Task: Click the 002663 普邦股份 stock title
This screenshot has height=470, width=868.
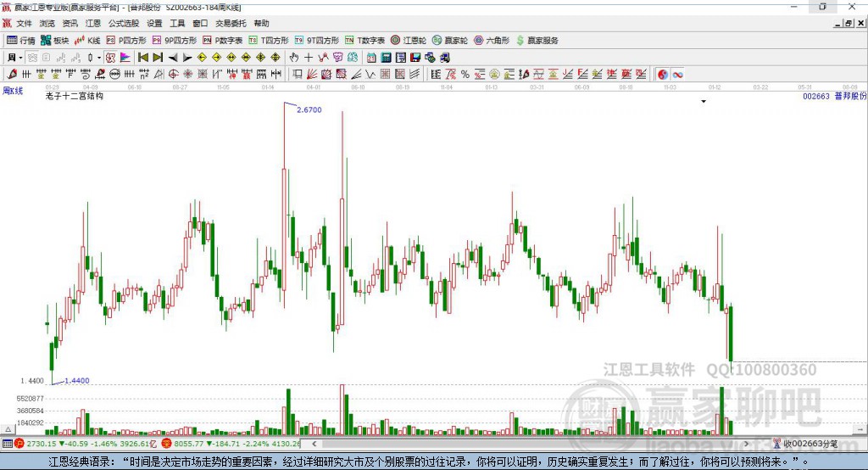Action: [835, 96]
